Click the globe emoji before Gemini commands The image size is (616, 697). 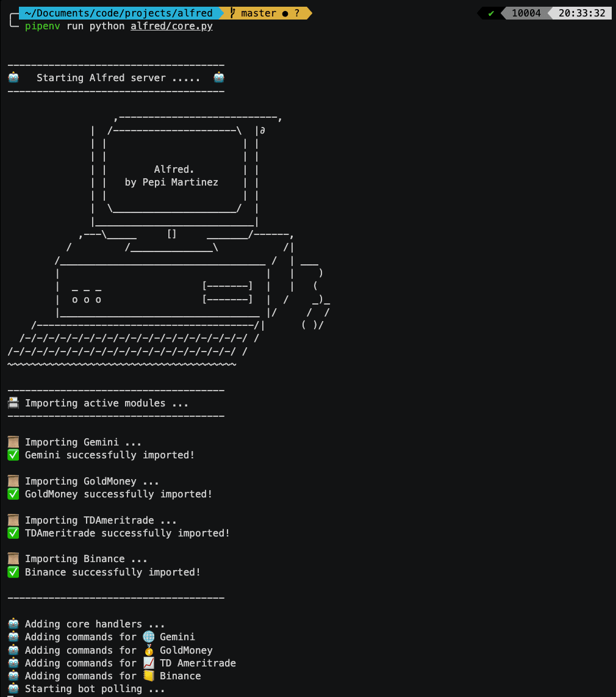point(149,637)
